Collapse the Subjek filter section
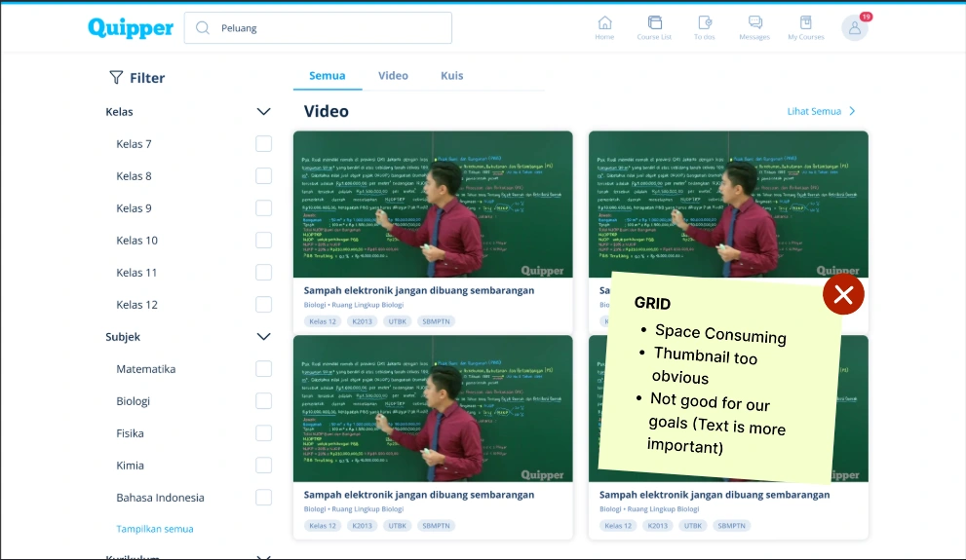Viewport: 966px width, 560px height. [x=264, y=337]
